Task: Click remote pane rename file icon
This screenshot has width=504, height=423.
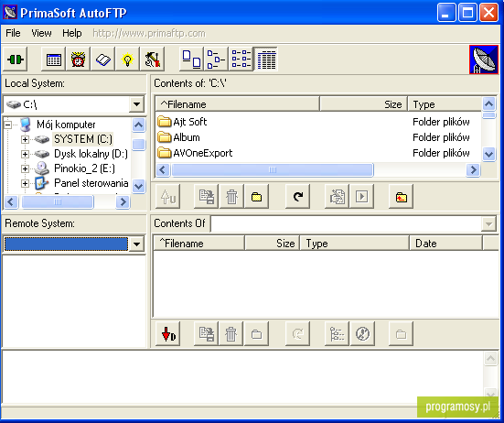Action: 207,334
